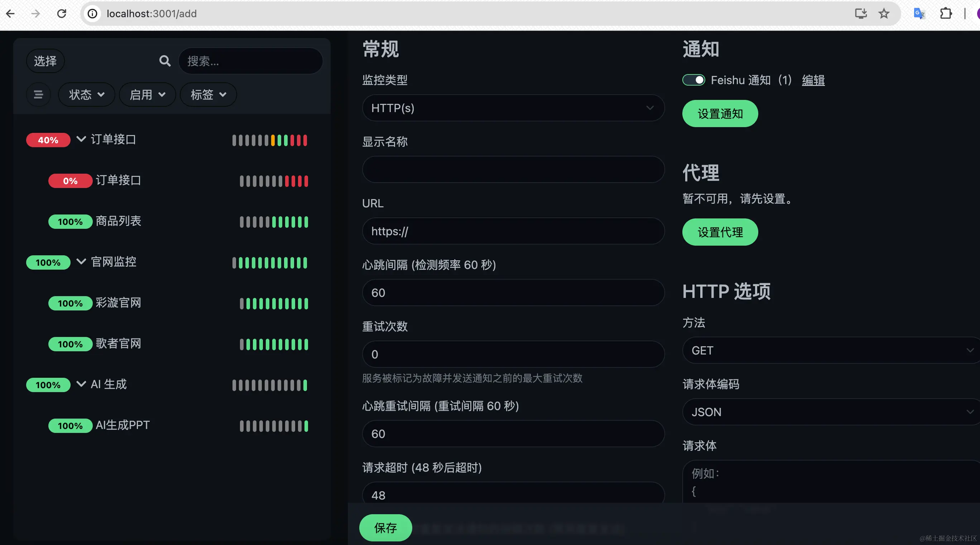The height and width of the screenshot is (545, 980).
Task: Click the 保存 button
Action: (x=385, y=527)
